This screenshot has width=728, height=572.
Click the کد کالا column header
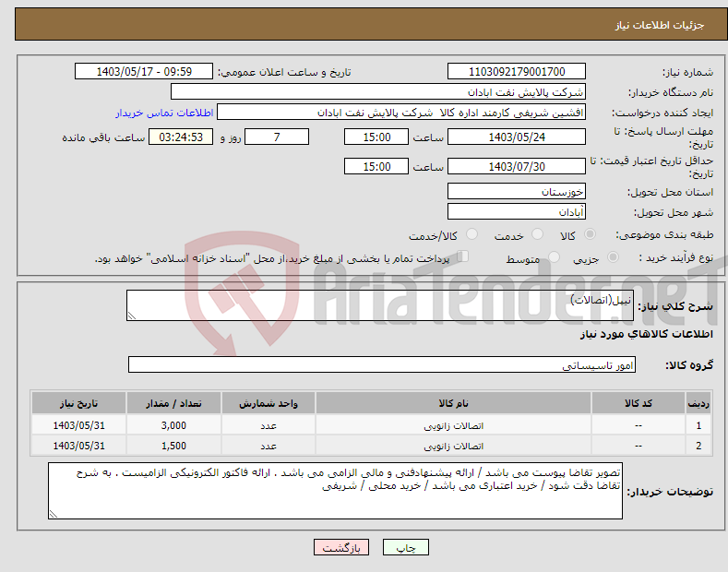coord(638,403)
